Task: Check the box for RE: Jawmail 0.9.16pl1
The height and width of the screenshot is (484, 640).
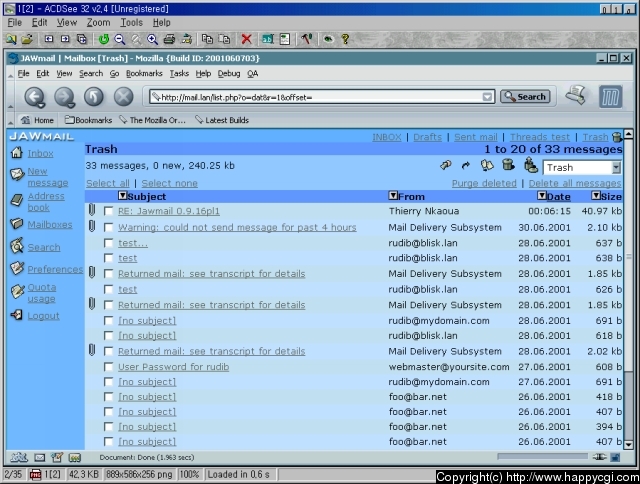Action: (108, 211)
